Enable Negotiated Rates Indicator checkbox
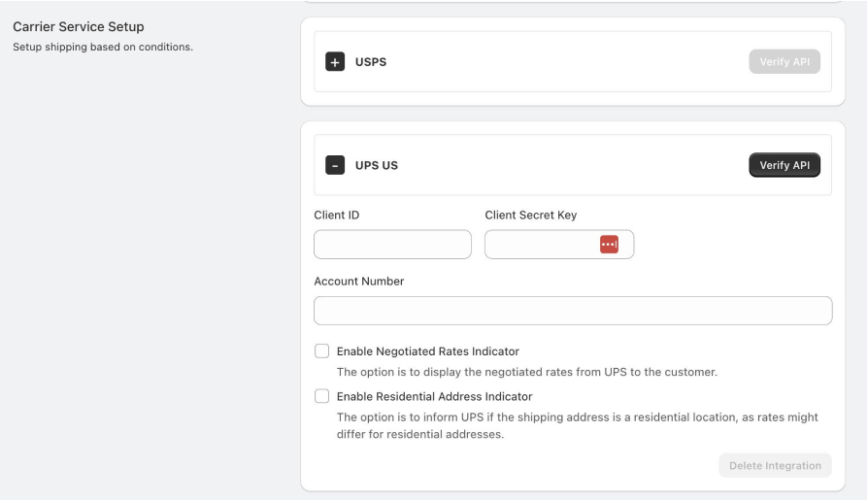 point(321,351)
